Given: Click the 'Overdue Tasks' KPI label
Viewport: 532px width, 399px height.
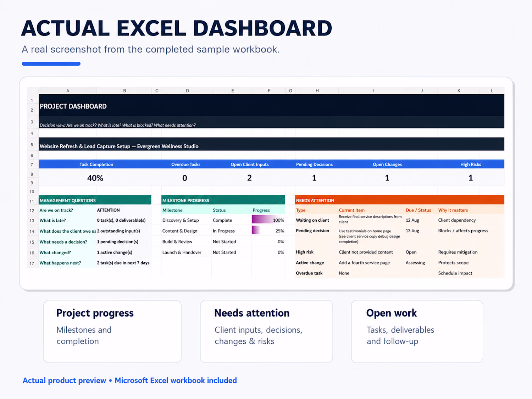Looking at the screenshot, I should click(186, 165).
